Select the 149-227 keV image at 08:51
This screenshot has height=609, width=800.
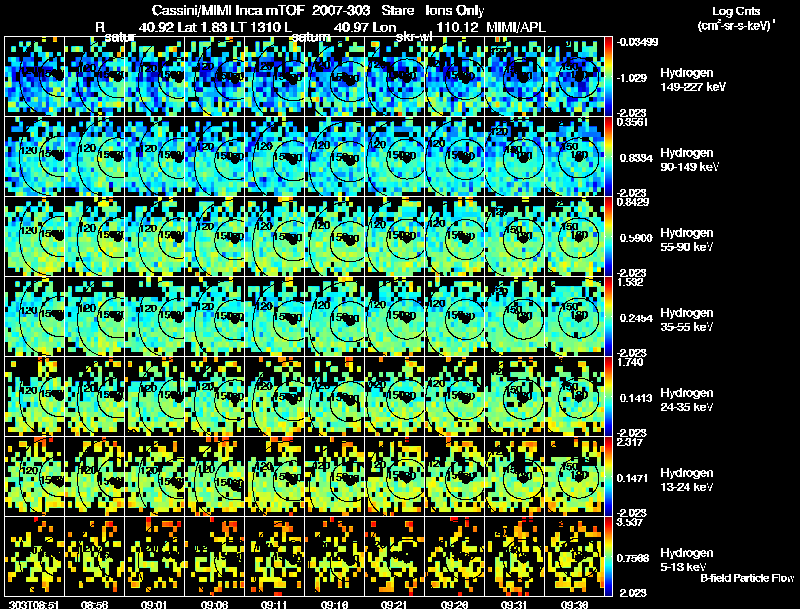tap(35, 77)
